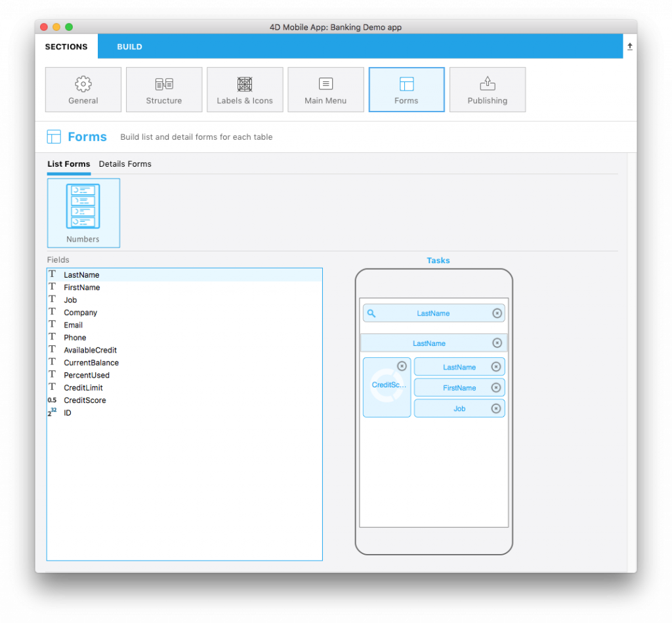Maximize the Banking Demo app window
Viewport: 672px width, 623px height.
click(68, 27)
